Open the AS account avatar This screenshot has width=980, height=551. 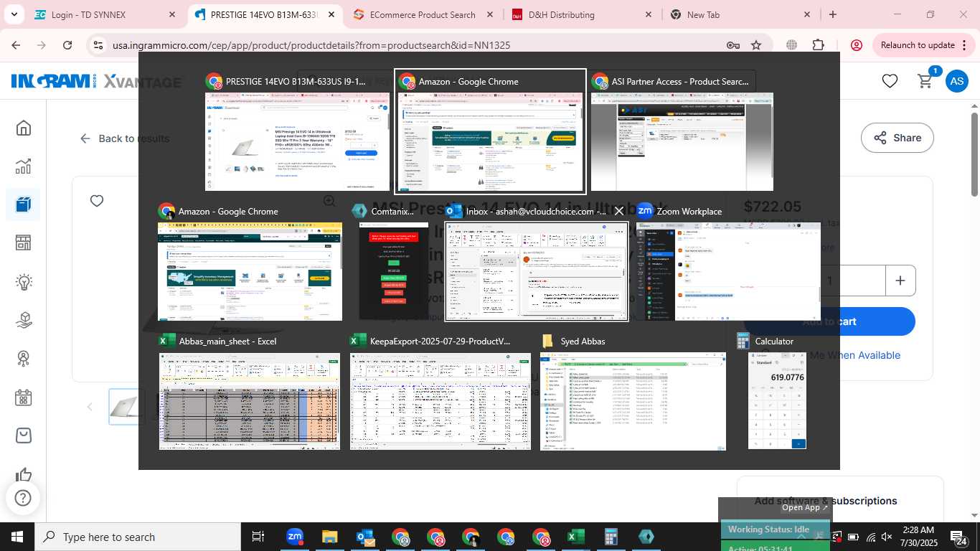tap(957, 81)
